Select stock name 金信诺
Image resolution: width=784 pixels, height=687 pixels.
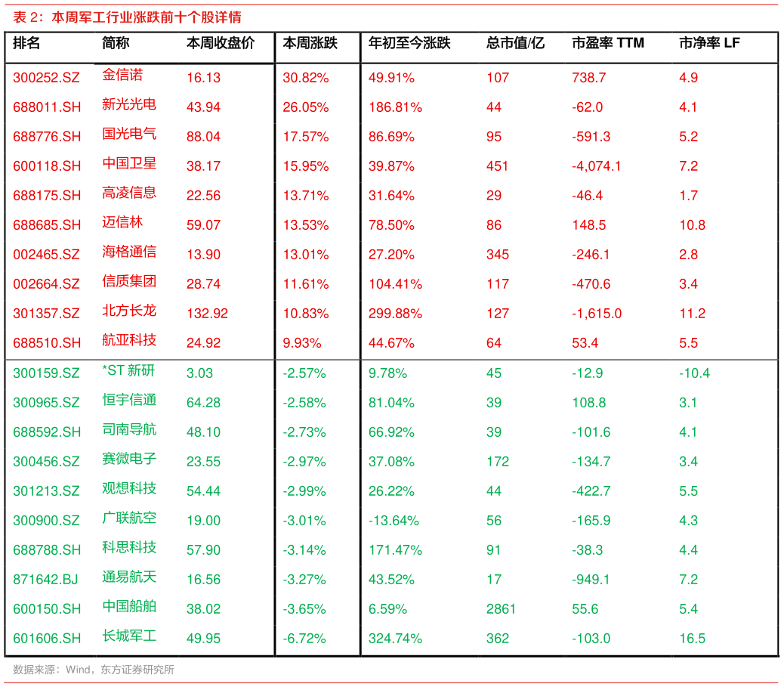(122, 75)
